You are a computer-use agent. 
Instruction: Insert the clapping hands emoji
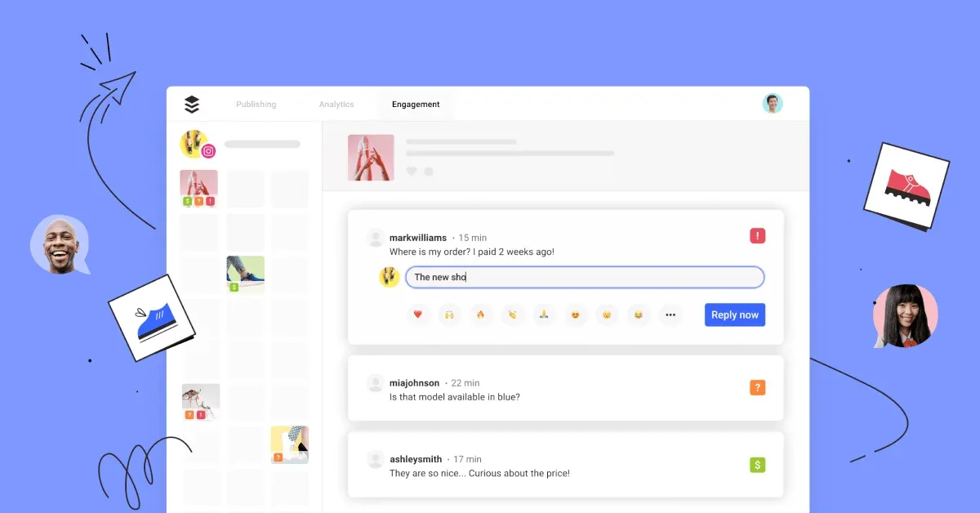[x=513, y=314]
